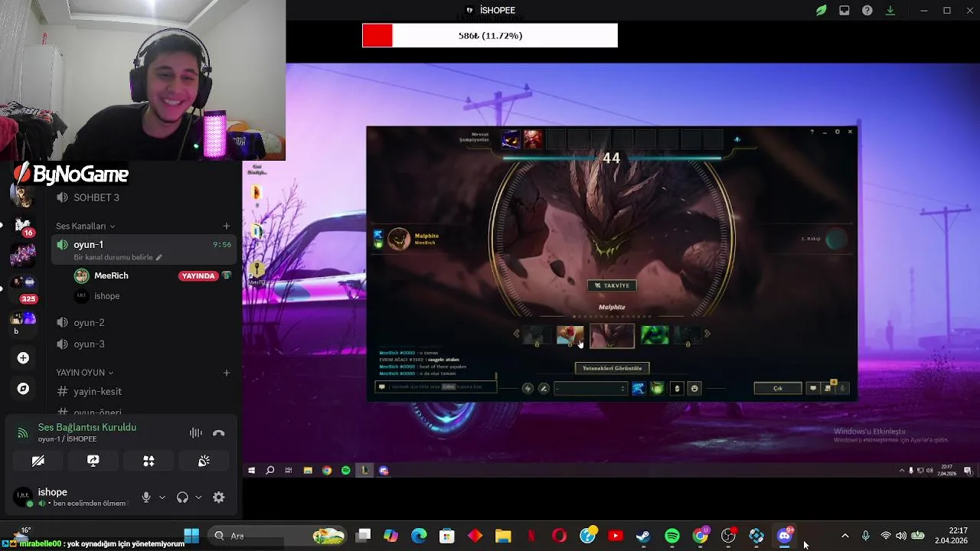
Task: Open the yayin-kesit text channel
Action: click(x=142, y=391)
